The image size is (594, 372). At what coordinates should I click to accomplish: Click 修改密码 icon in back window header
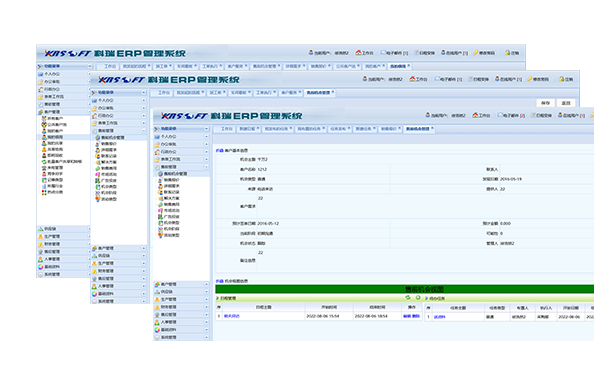[476, 53]
